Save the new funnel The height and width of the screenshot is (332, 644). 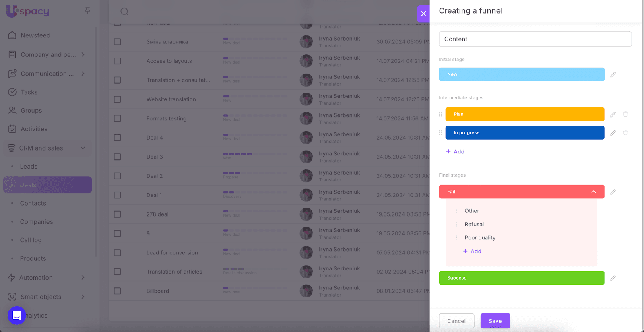click(x=495, y=321)
